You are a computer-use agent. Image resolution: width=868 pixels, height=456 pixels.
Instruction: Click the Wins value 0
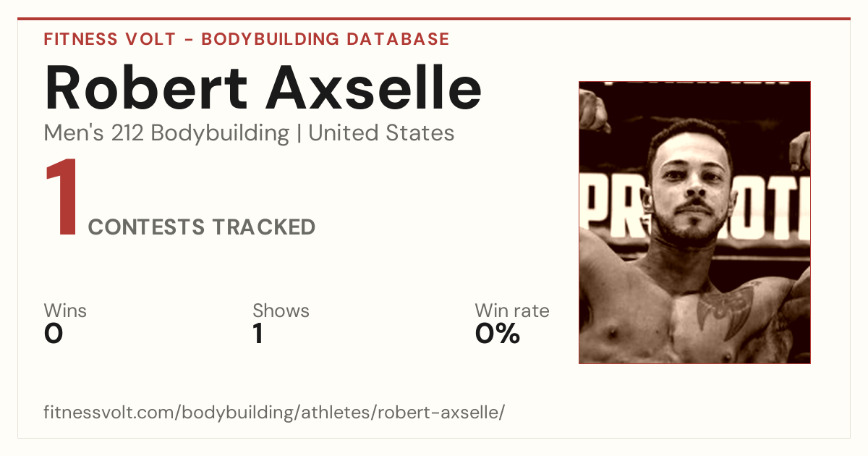54,334
